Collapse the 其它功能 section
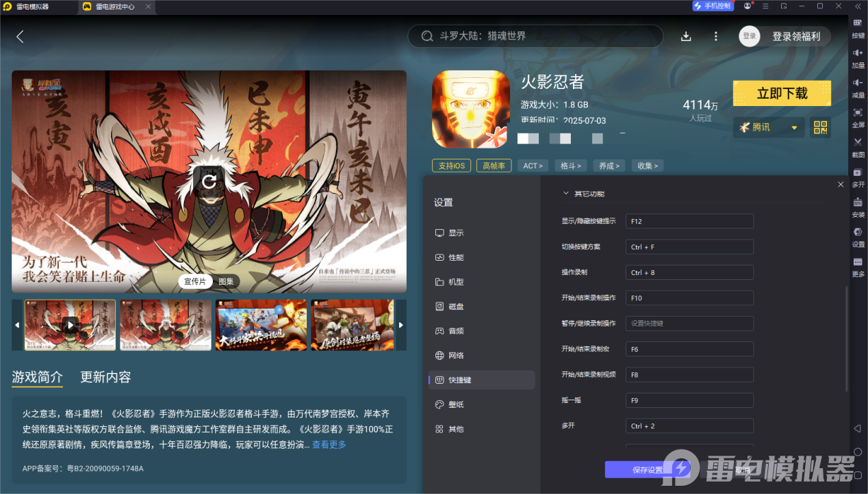 click(x=565, y=194)
